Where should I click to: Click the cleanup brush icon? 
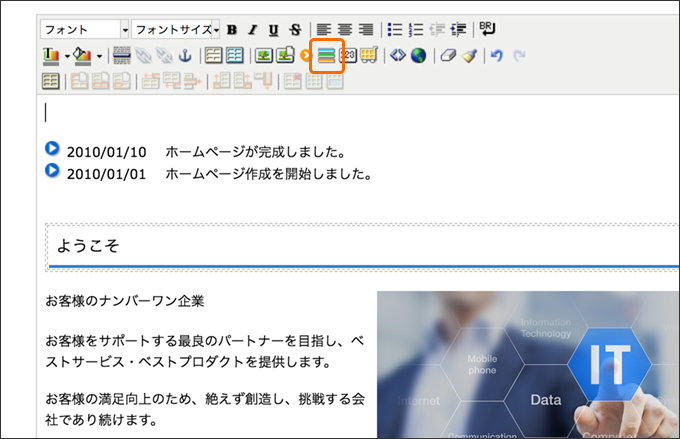(x=469, y=56)
